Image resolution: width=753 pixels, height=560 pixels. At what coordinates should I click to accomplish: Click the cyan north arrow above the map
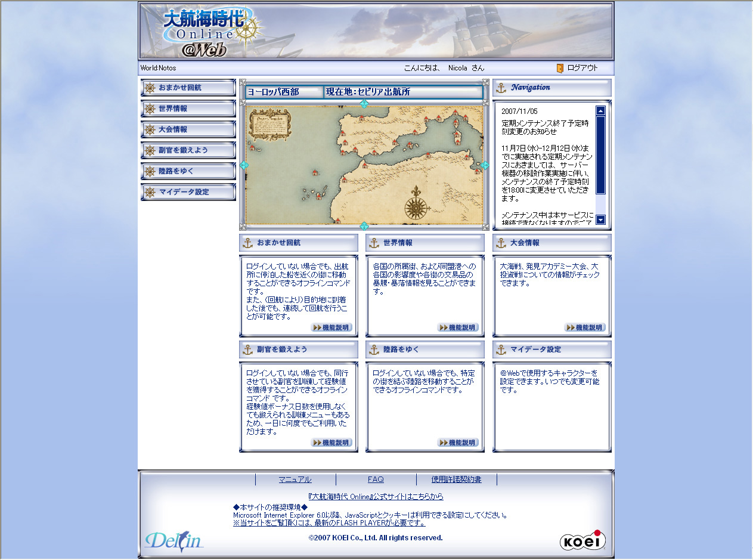[x=364, y=103]
